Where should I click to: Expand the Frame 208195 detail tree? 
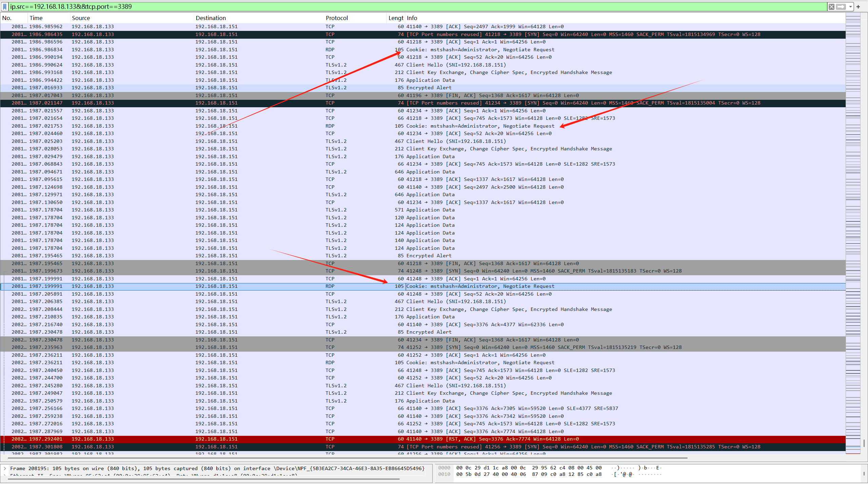tap(5, 468)
